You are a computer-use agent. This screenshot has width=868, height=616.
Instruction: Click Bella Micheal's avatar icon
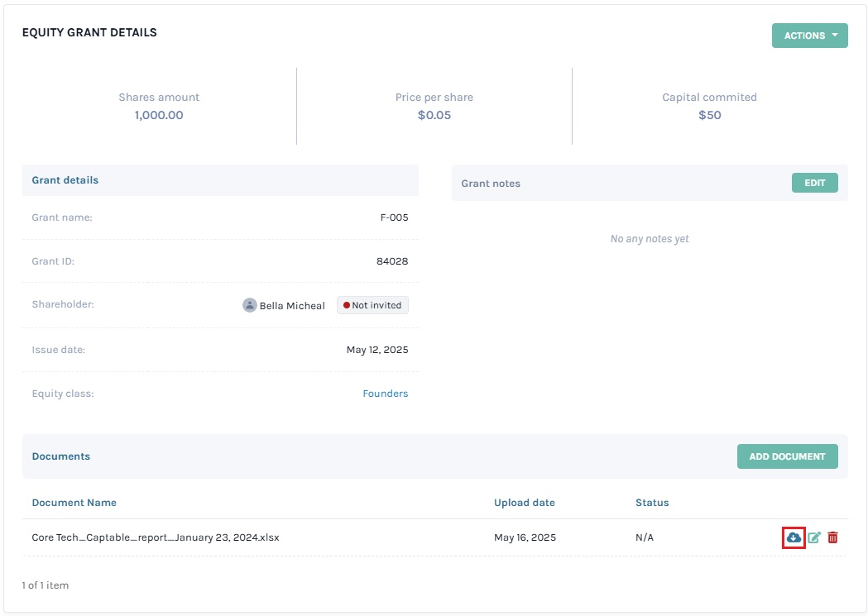point(250,305)
